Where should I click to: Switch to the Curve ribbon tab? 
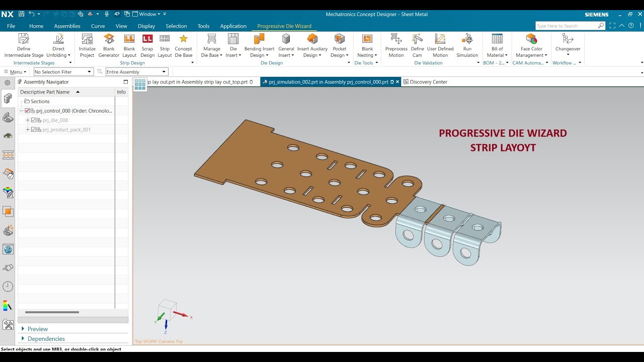click(98, 26)
